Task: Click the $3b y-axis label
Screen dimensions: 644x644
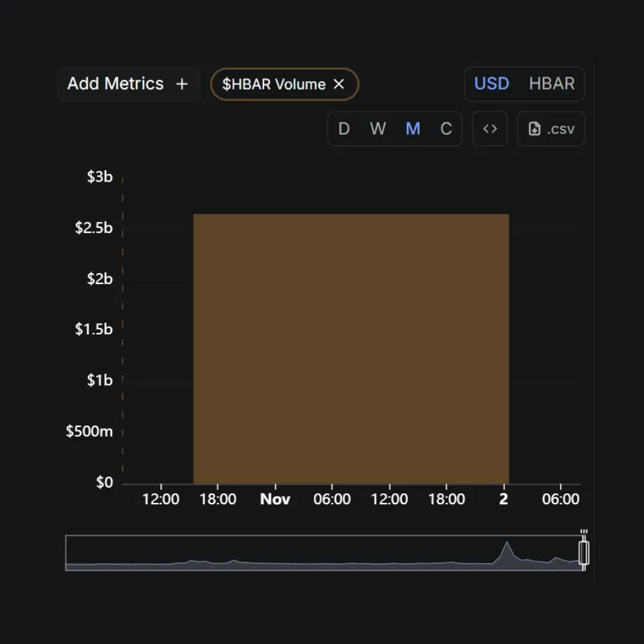Action: coord(99,176)
